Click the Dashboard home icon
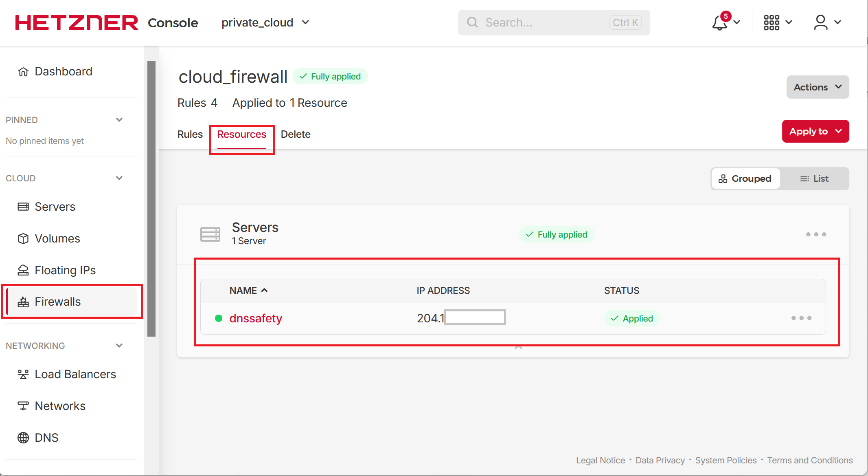Screen dimensions: 868x476 pyautogui.click(x=23, y=72)
